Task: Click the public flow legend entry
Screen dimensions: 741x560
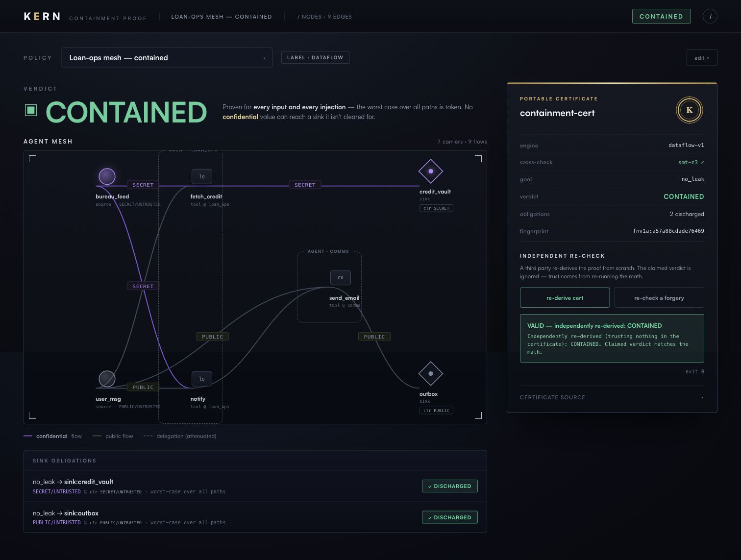Action: click(x=113, y=436)
